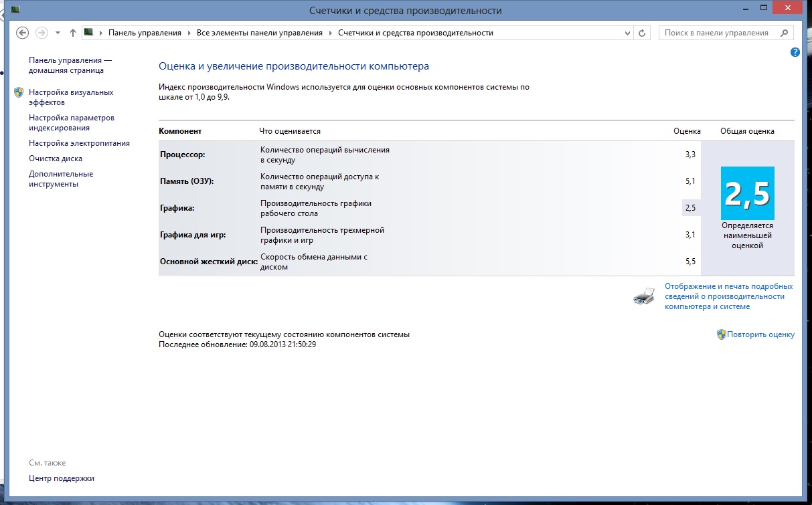Viewport: 812px width, 505px height.
Task: Click the Процессор: component label
Action: 183,155
